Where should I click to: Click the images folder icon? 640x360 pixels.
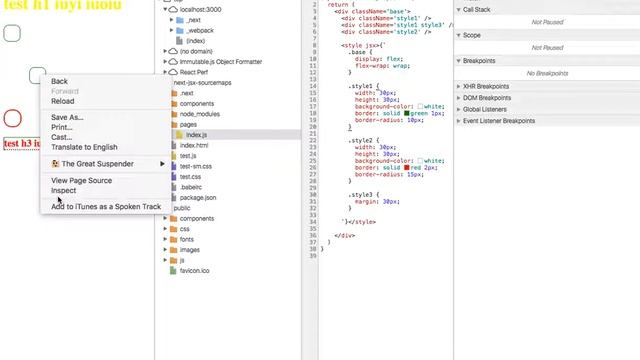point(173,250)
